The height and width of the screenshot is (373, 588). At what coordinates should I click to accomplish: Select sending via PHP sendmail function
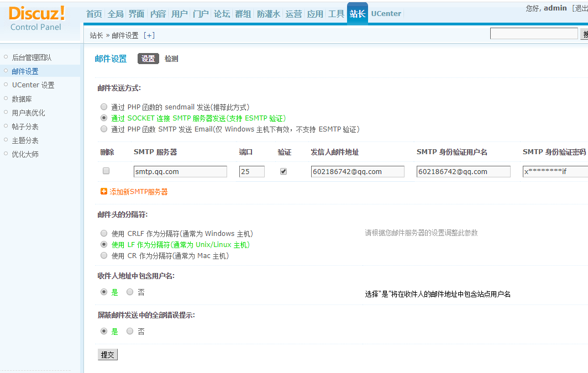[104, 107]
